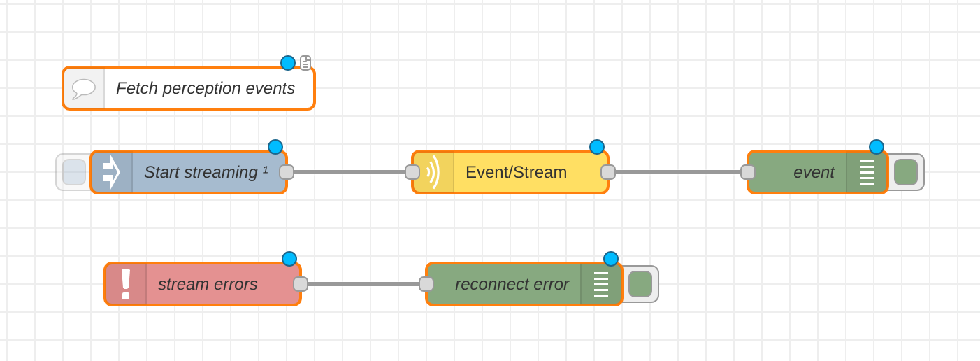Click the comment speech bubble icon
The height and width of the screenshot is (361, 980).
click(84, 89)
